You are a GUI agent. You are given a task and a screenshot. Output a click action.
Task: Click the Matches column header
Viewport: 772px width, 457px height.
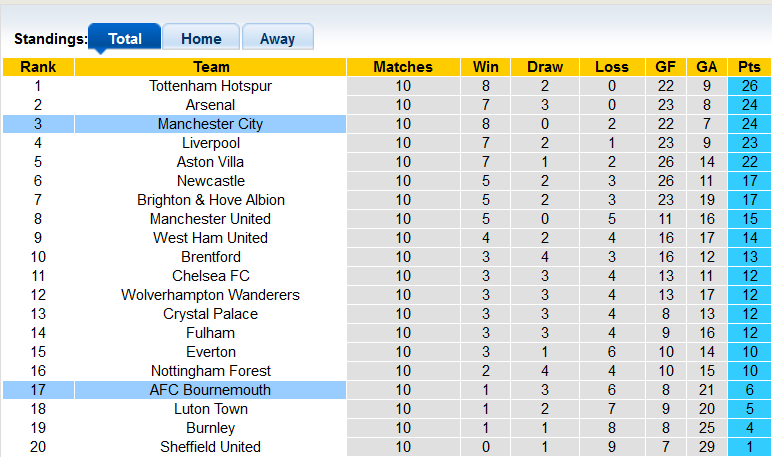click(403, 67)
